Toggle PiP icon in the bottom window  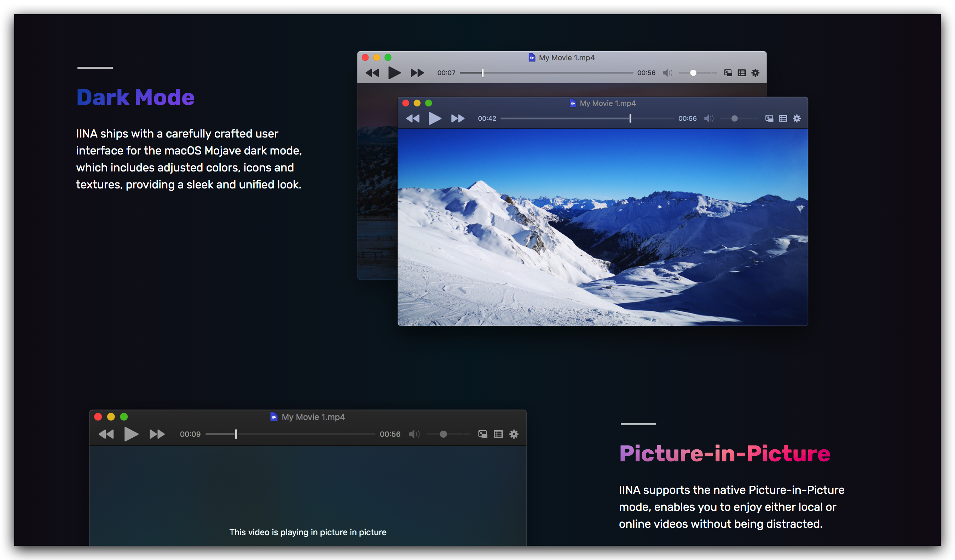[x=482, y=434]
